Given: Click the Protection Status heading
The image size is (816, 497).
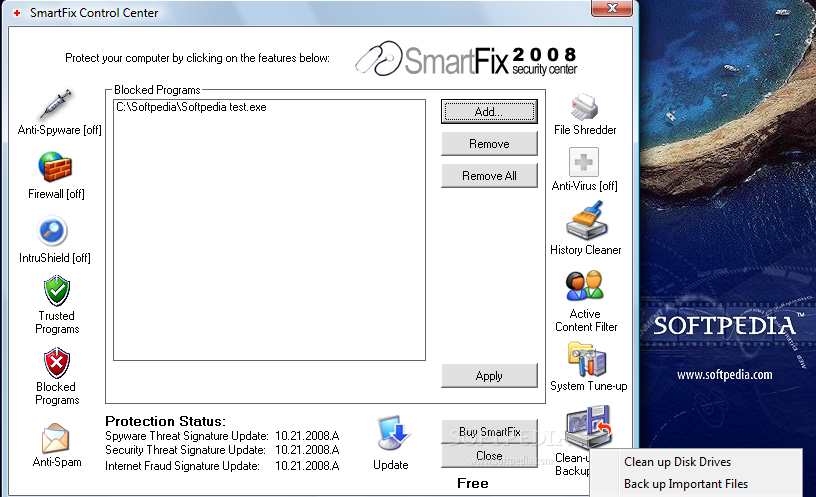Looking at the screenshot, I should (165, 421).
